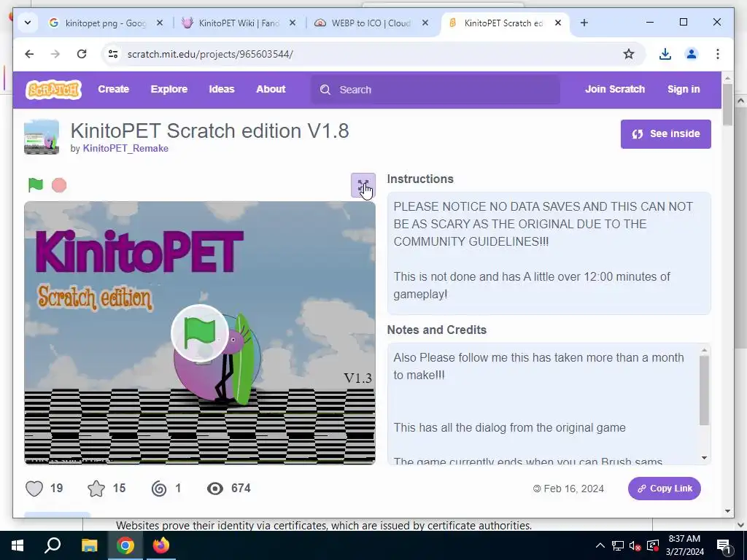Close the KinitoPET Scratch edition tab
This screenshot has width=747, height=560.
tap(558, 23)
